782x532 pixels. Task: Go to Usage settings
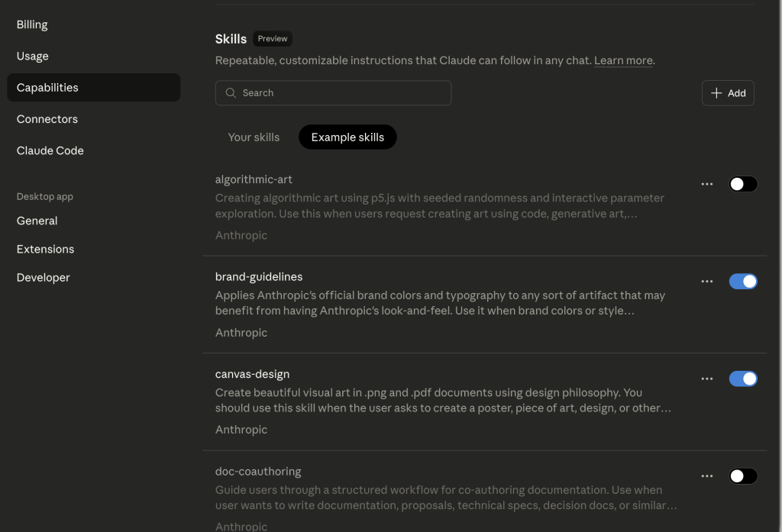click(x=33, y=56)
